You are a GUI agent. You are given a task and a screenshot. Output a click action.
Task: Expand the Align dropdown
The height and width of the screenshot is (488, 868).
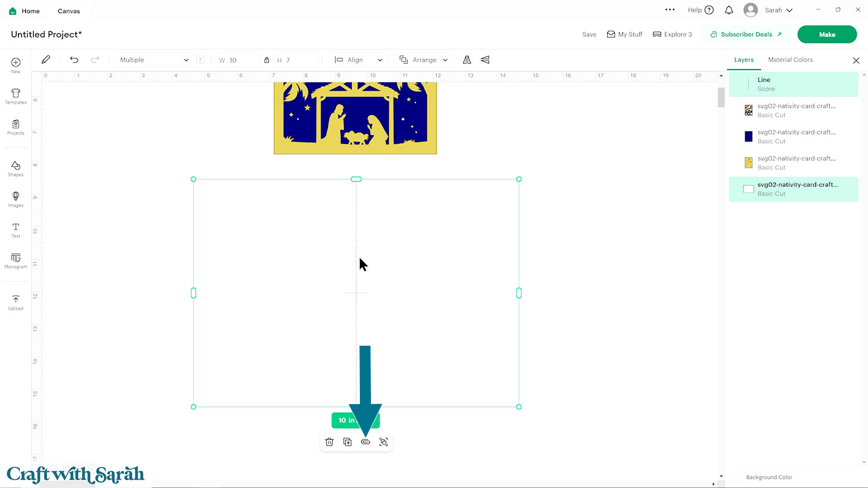[x=359, y=60]
